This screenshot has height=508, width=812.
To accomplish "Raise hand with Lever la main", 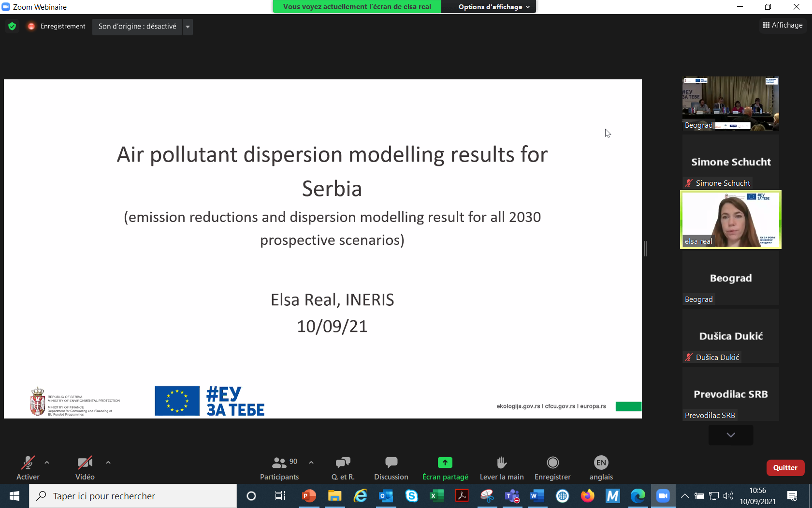I will click(x=502, y=467).
